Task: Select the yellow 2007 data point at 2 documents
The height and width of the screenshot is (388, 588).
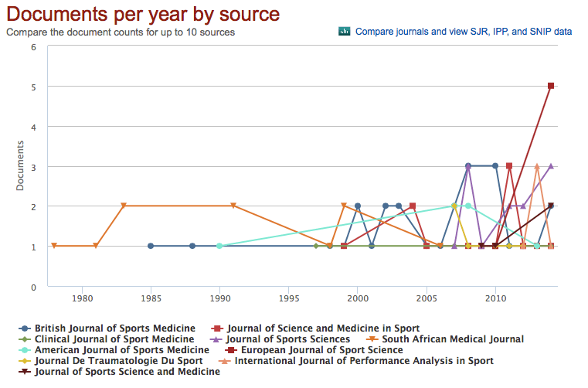Action: tap(454, 206)
